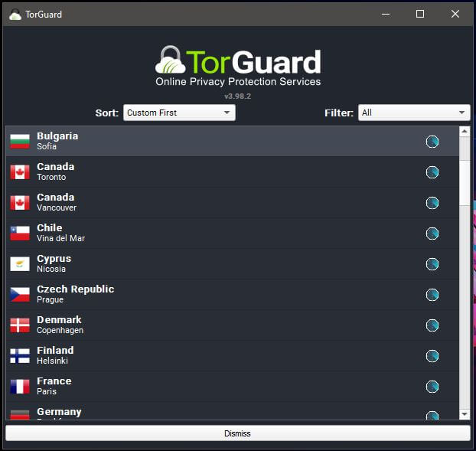Image resolution: width=476 pixels, height=451 pixels.
Task: Click the globe icon next to Canada Vancouver
Action: 432,203
